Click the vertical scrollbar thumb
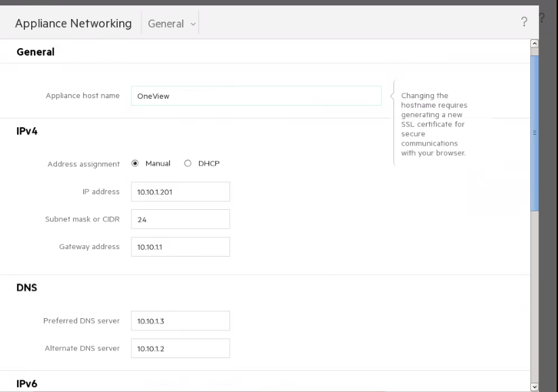 [534, 132]
